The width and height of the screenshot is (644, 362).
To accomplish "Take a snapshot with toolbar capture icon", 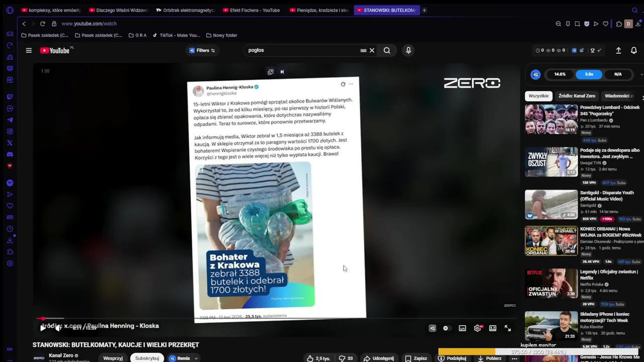I will [x=577, y=24].
